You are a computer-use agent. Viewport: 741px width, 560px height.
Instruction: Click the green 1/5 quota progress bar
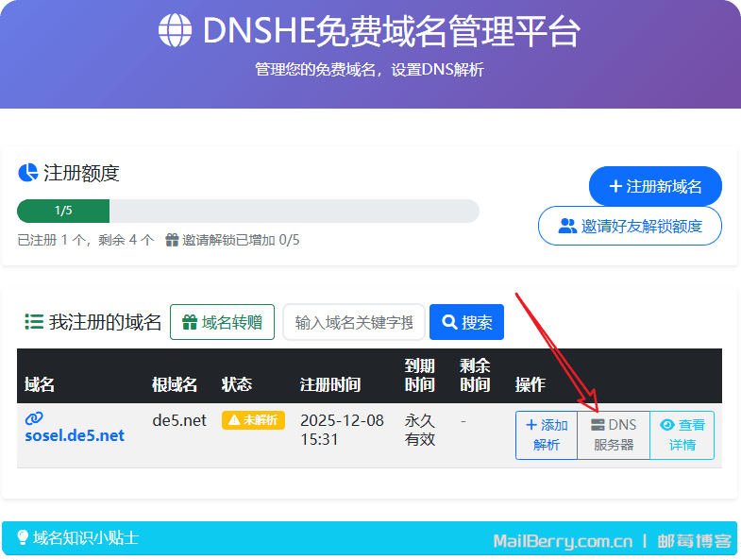pos(63,211)
